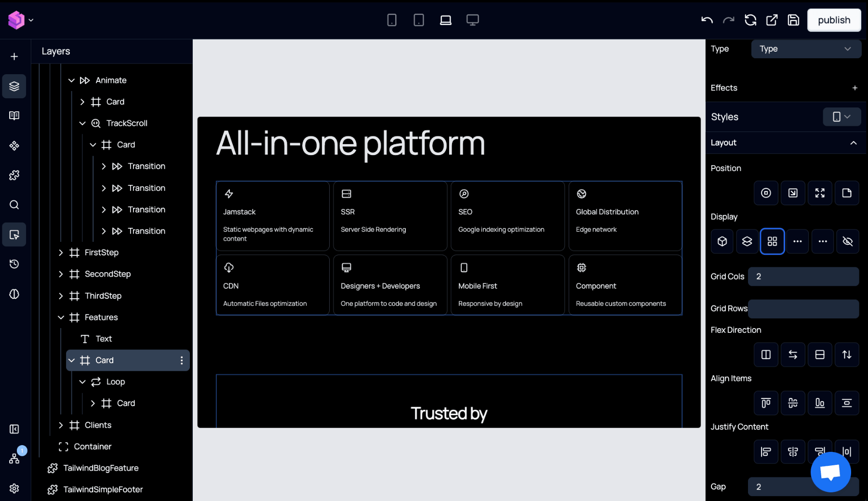Click the Grid Cols input field
Viewport: 868px width, 501px height.
[x=803, y=277]
